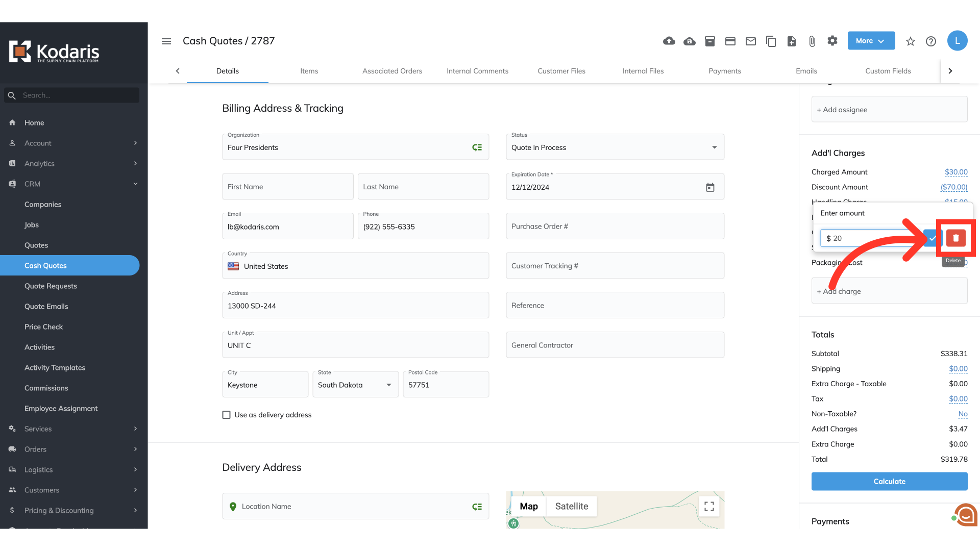Screen dimensions: 980x551
Task: Switch map to Satellite view
Action: 571,506
